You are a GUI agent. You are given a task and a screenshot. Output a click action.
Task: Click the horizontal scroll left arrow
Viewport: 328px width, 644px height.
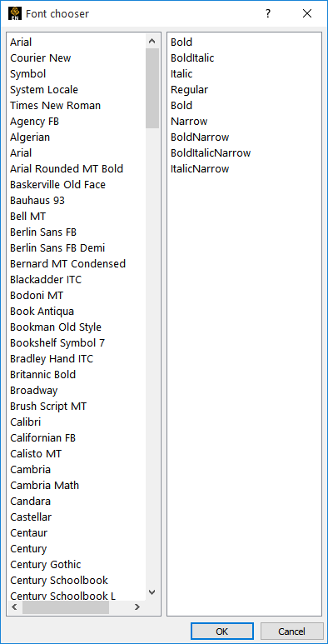point(15,607)
